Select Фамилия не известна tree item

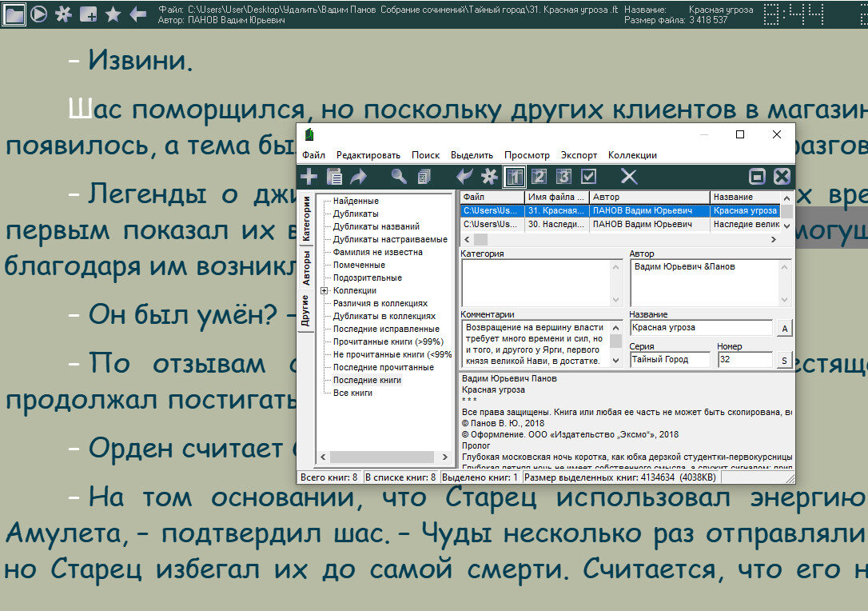point(377,252)
